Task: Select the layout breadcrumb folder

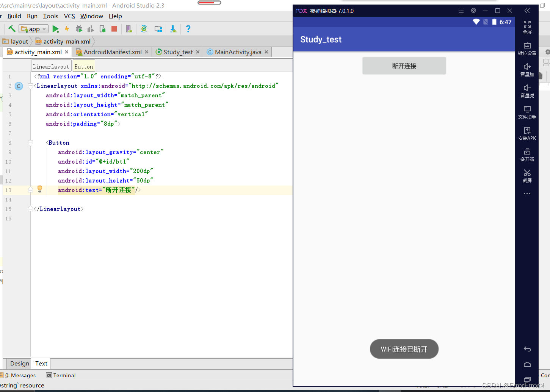Action: pos(16,41)
